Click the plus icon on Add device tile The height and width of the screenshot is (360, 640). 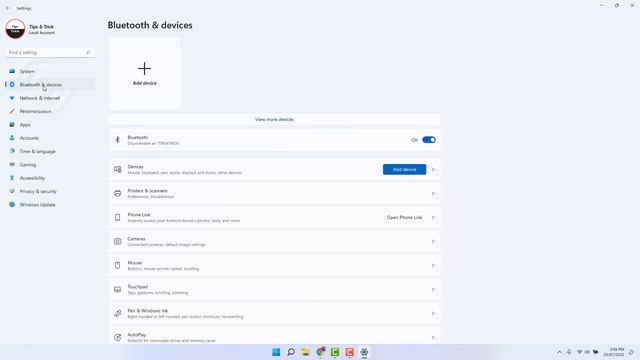point(144,69)
